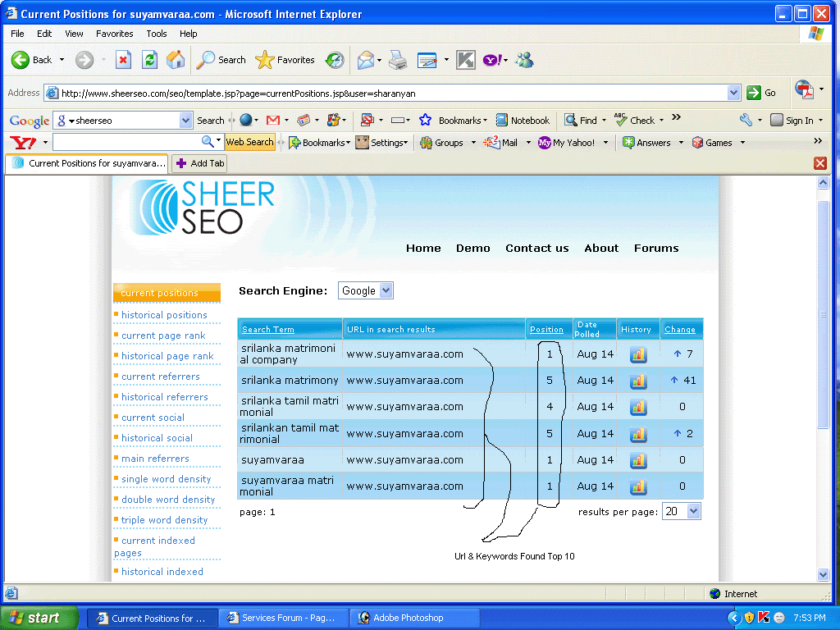
Task: Stop page loading with red X icon
Action: click(x=123, y=60)
